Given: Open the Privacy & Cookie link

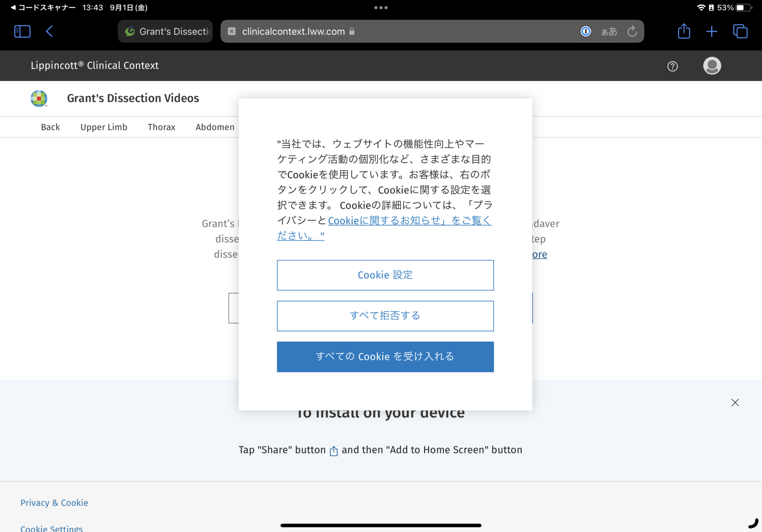Looking at the screenshot, I should (x=54, y=503).
